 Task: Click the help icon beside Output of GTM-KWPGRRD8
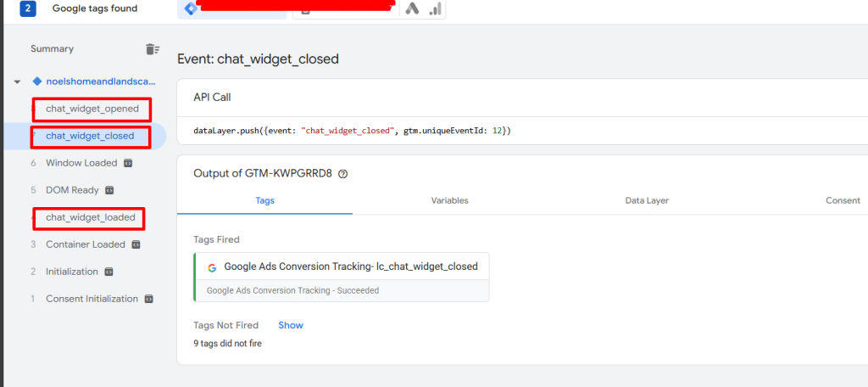(x=343, y=174)
